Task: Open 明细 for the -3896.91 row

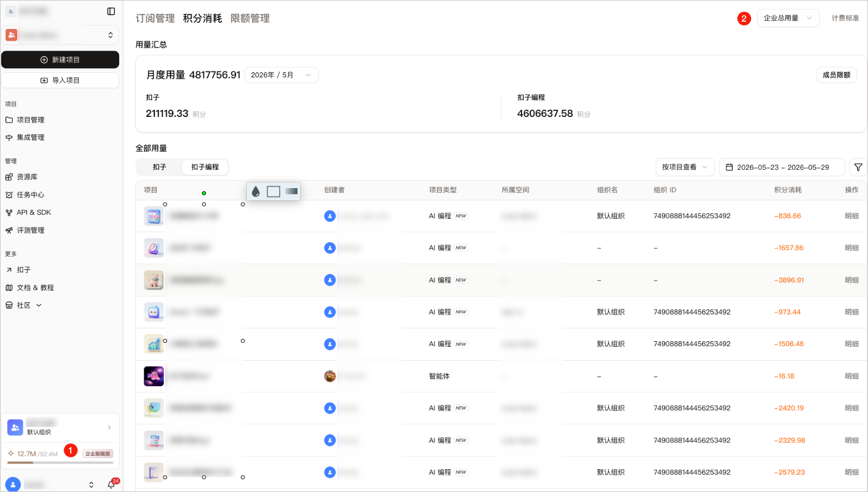Action: 851,280
